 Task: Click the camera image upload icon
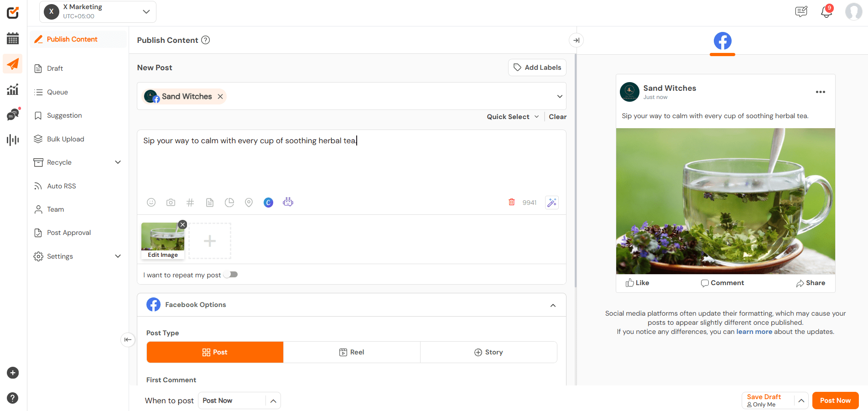coord(171,202)
